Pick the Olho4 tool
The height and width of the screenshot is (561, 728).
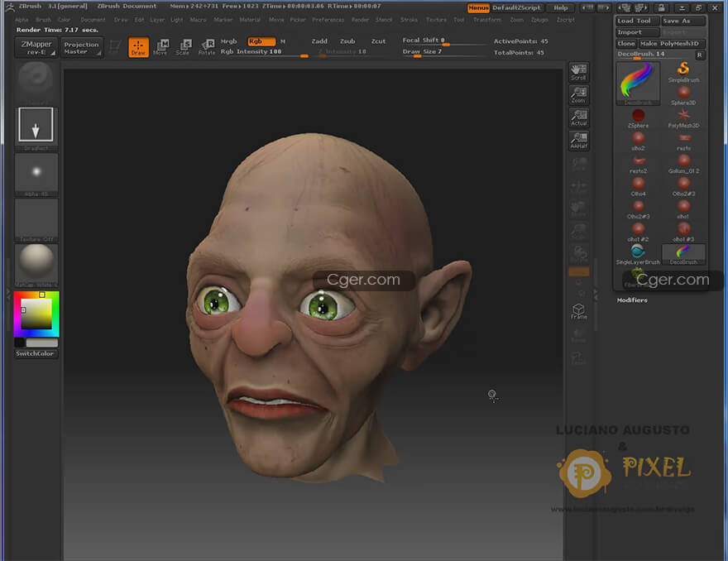coord(639,187)
